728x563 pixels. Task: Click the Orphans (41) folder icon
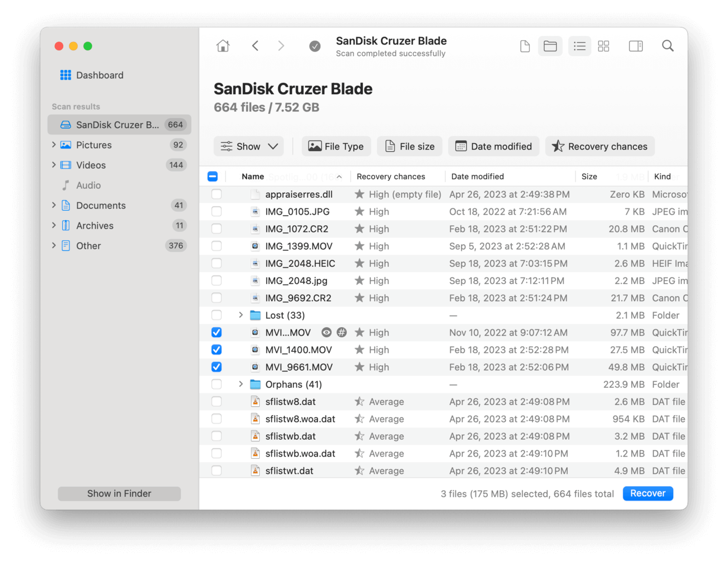[x=255, y=384]
